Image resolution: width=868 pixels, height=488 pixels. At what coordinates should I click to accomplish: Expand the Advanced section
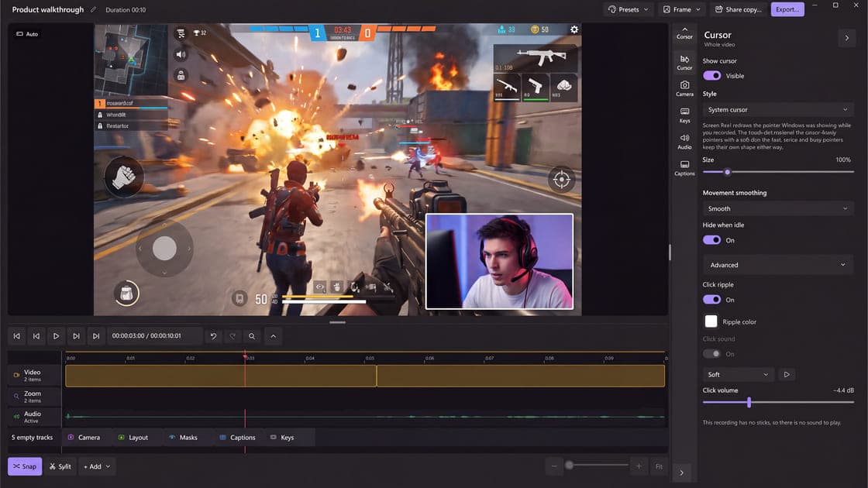(x=778, y=265)
